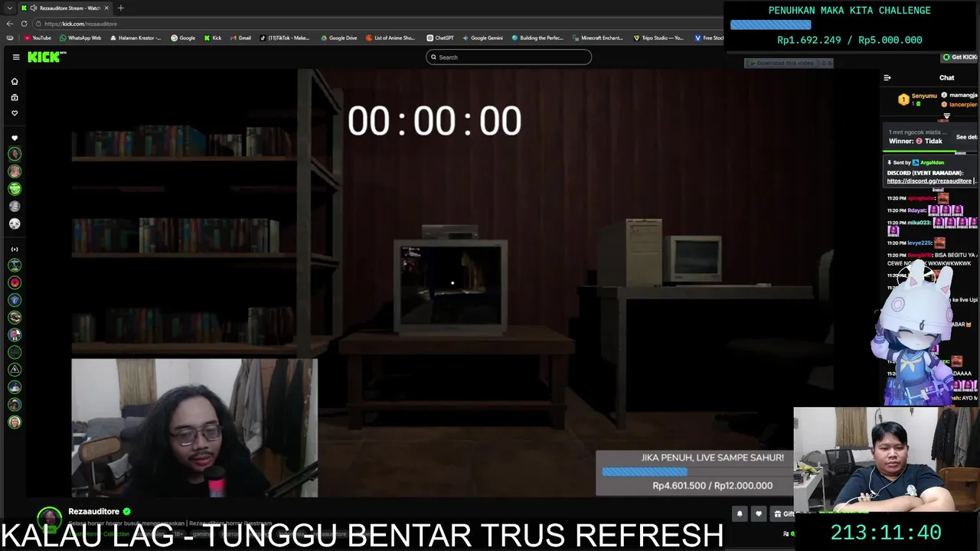Open the Google Gemini bookmark

tap(482, 37)
